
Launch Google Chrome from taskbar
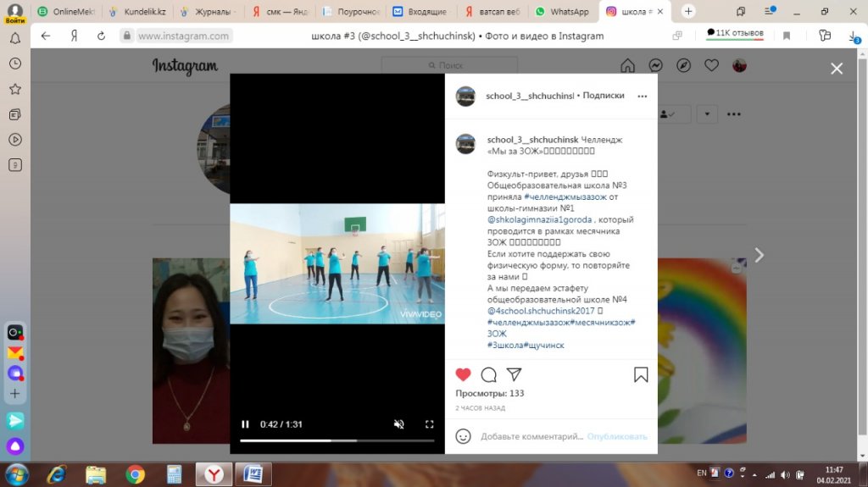135,475
